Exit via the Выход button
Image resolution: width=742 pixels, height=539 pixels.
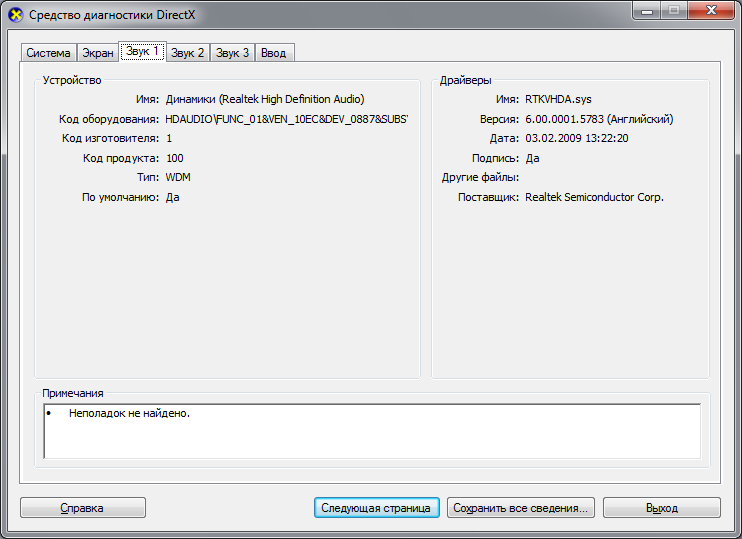pyautogui.click(x=661, y=508)
